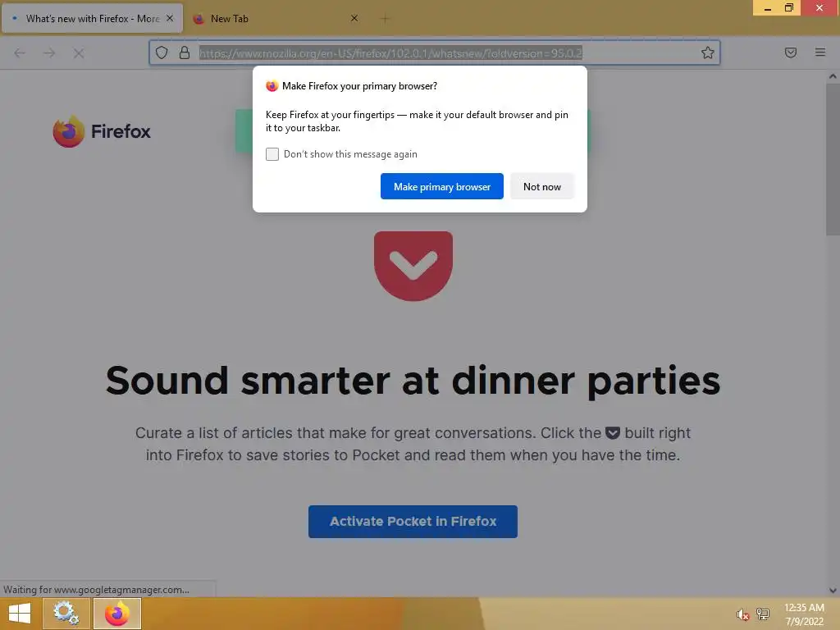Dismiss dialog with Not now button
The image size is (840, 630).
542,186
